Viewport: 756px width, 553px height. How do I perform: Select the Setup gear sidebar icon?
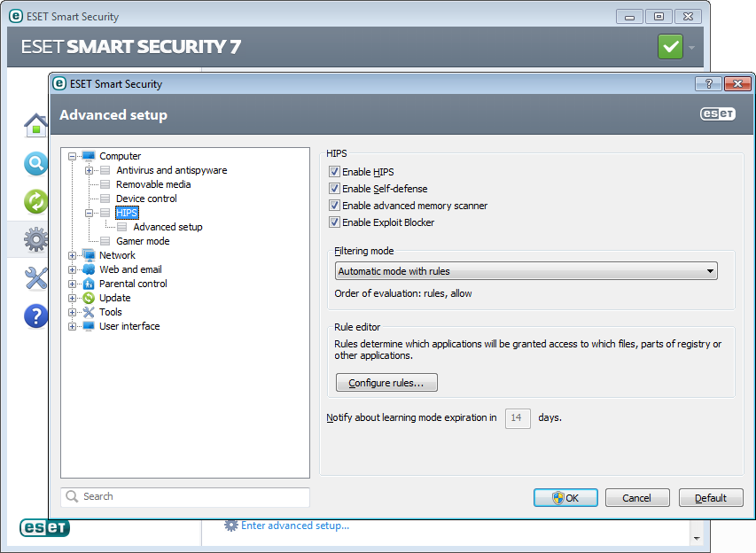point(35,240)
